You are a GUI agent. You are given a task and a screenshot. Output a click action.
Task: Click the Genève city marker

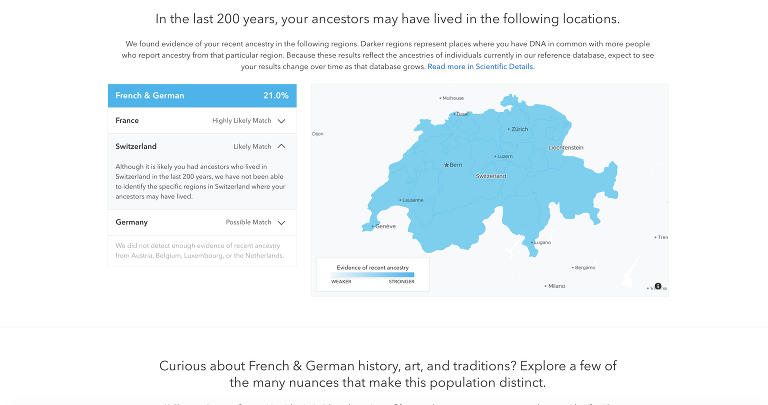[x=373, y=227]
